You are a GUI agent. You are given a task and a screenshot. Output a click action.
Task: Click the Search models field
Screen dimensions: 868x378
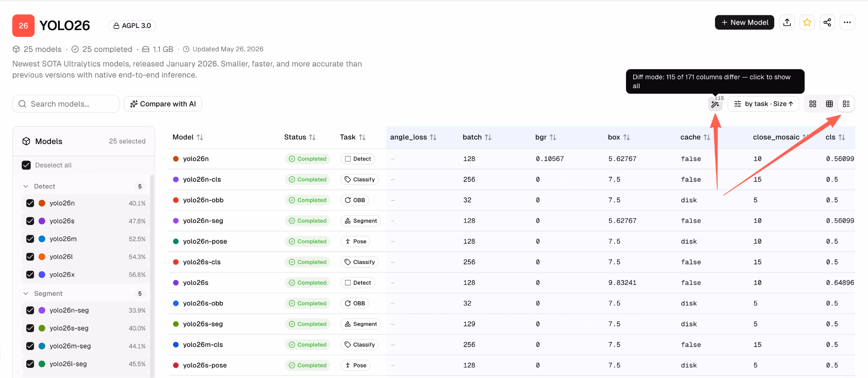click(66, 104)
